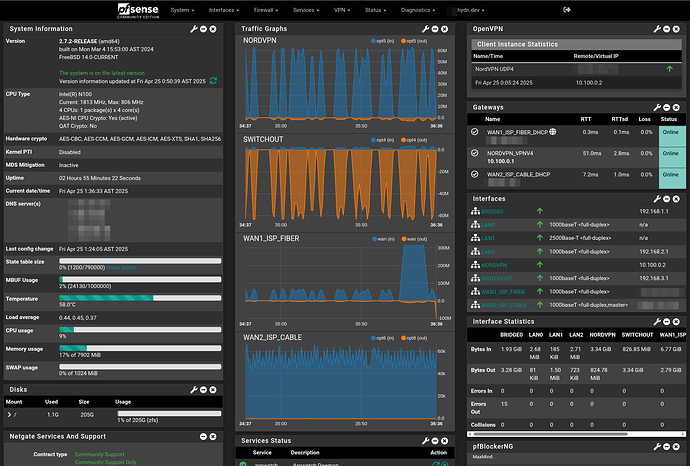Open pfBlockerNG widget settings wrench

pos(657,447)
